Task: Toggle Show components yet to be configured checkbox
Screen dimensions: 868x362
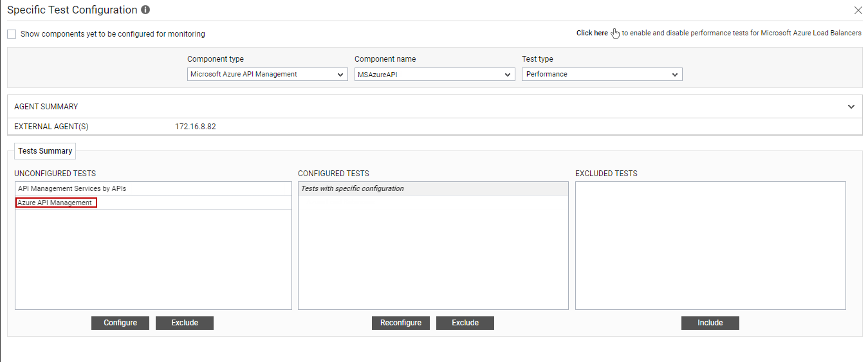Action: [x=12, y=34]
